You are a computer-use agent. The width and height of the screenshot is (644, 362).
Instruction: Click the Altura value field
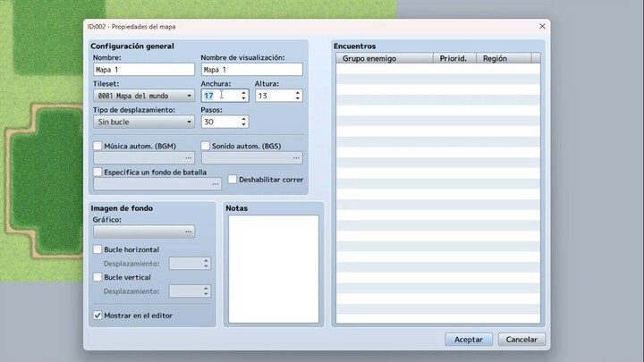(x=275, y=96)
